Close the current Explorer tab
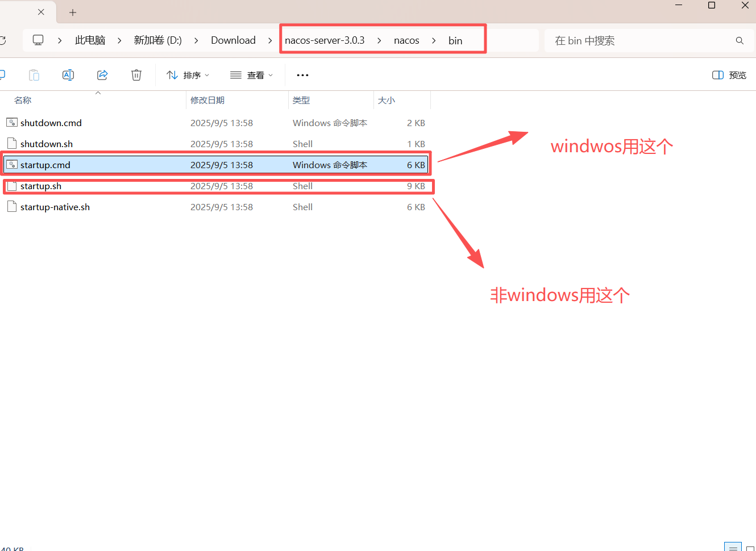 (x=41, y=12)
